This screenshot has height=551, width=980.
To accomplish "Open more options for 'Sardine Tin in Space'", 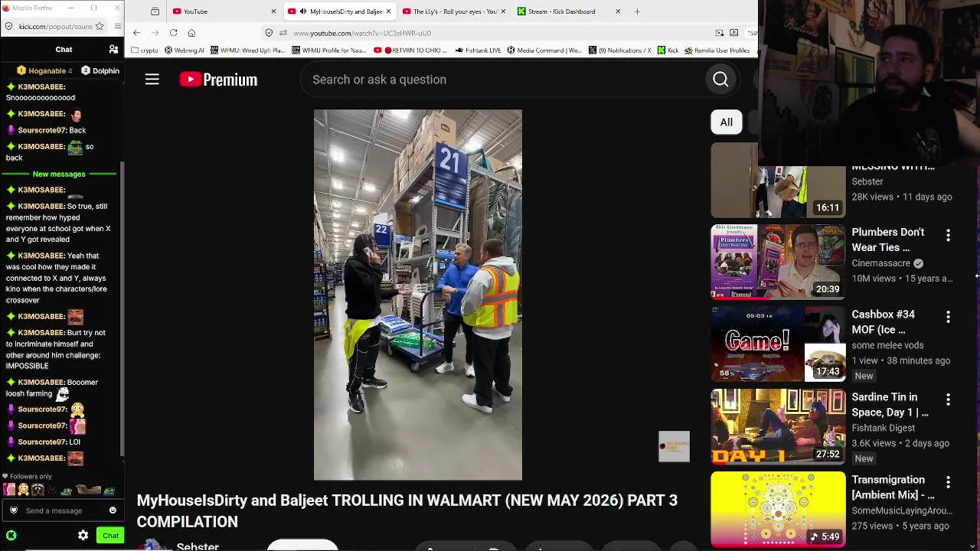I will tap(948, 399).
